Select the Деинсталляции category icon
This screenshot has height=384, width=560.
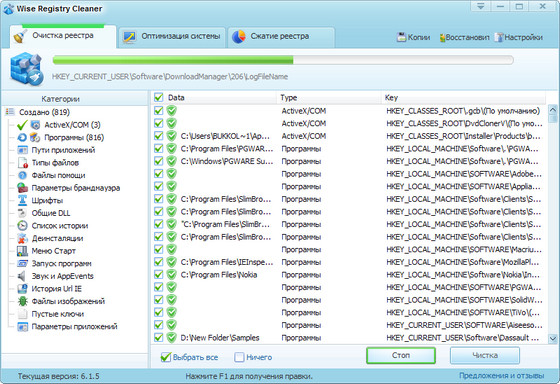pos(22,238)
